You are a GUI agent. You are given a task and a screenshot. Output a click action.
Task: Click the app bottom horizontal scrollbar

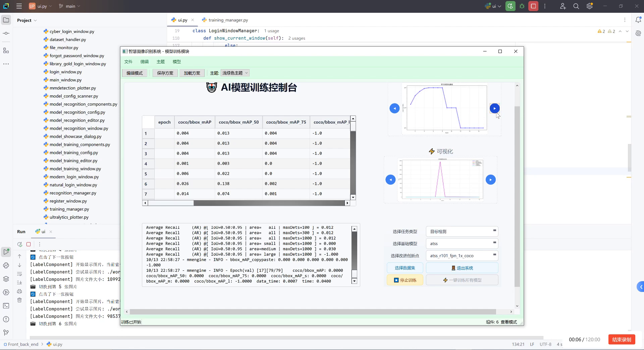coord(319,312)
